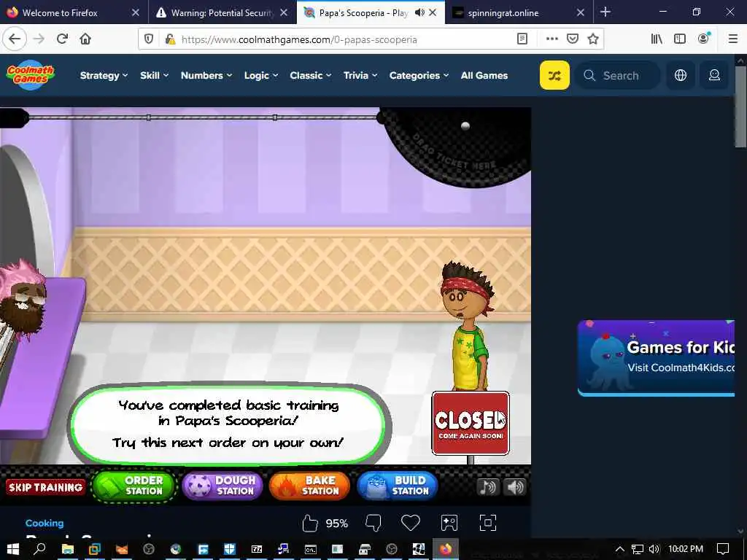Show site security lock information
The height and width of the screenshot is (560, 747).
click(x=169, y=39)
